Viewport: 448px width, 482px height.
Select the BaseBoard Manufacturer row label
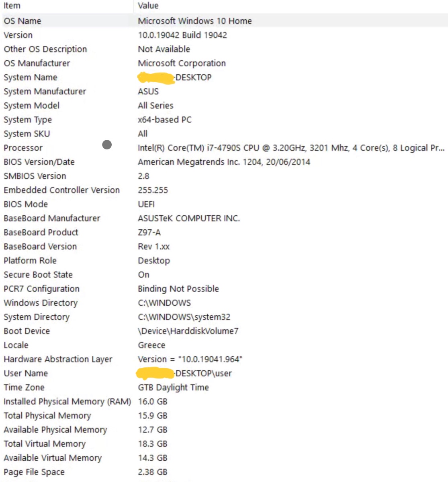[x=52, y=218]
